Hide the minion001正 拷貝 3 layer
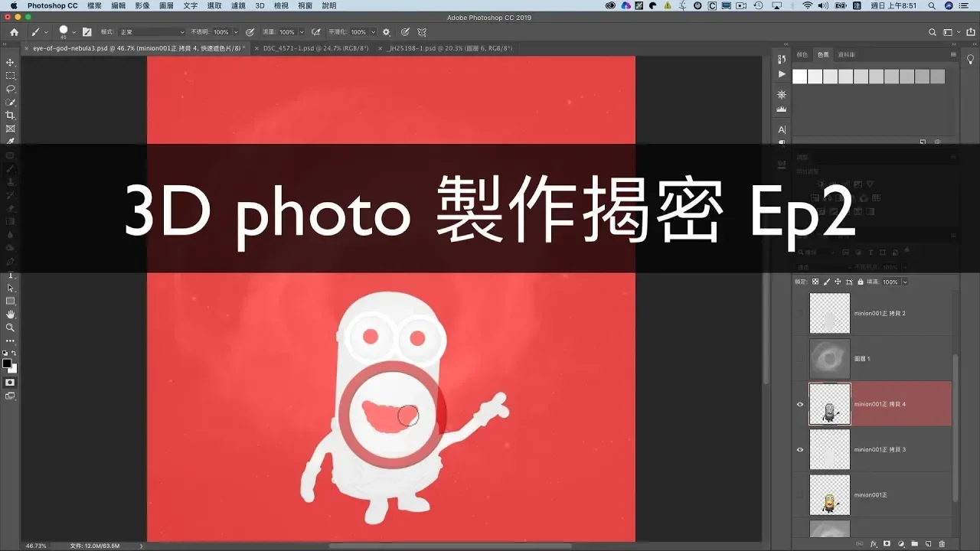 pyautogui.click(x=800, y=449)
